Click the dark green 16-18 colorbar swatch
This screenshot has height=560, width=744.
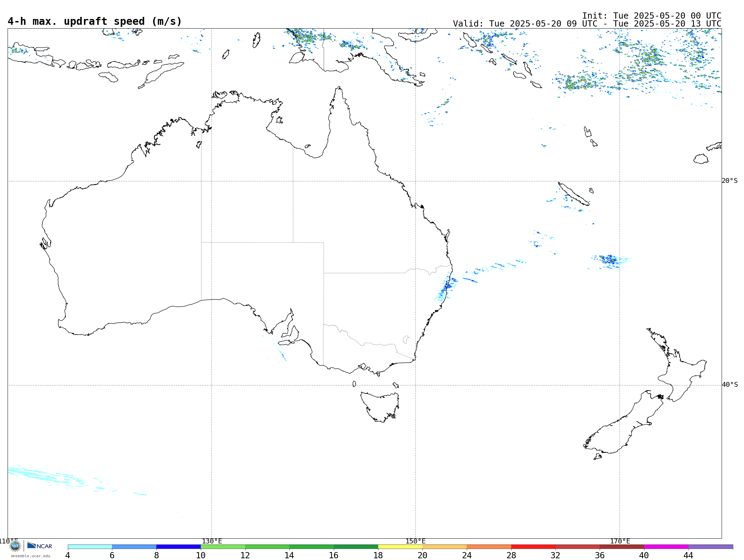point(356,547)
